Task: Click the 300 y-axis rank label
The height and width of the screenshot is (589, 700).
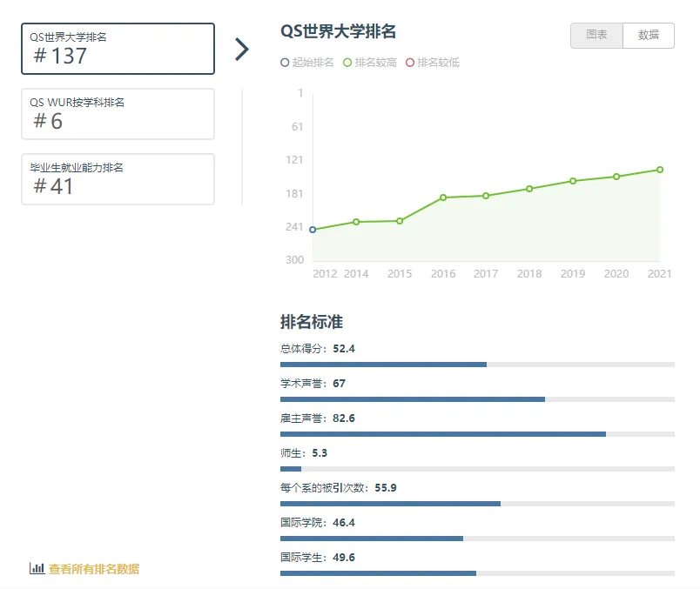Action: (294, 259)
